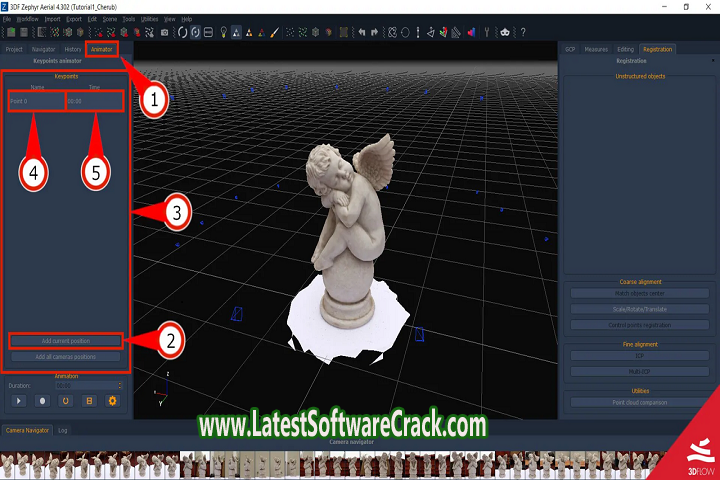
Task: Open the Log tab
Action: [63, 430]
